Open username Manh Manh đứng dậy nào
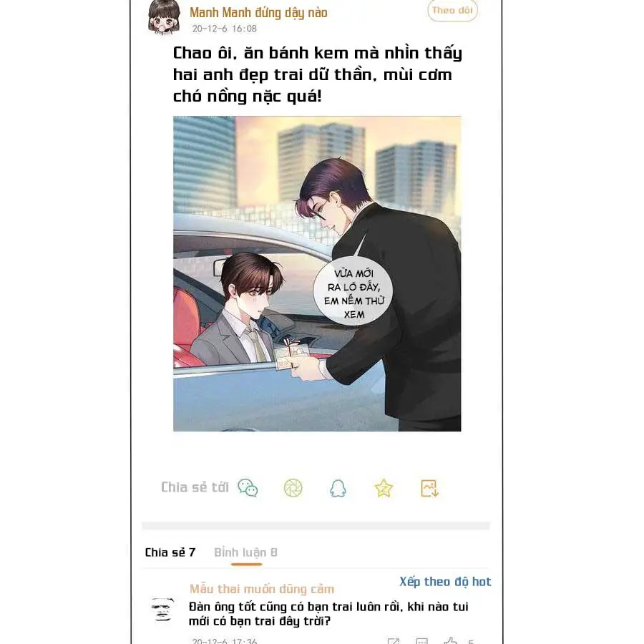 pyautogui.click(x=258, y=13)
